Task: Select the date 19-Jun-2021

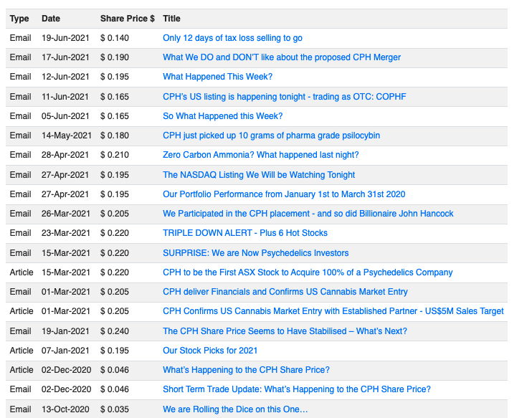Action: [x=65, y=38]
